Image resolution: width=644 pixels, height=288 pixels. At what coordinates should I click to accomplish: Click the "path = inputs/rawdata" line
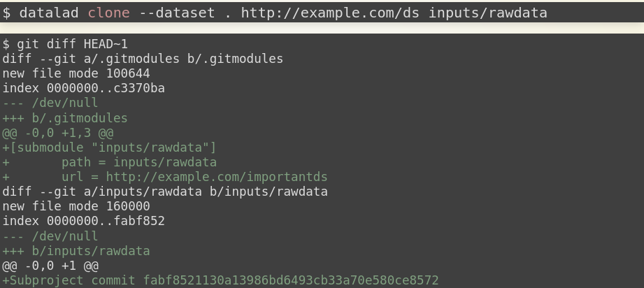[149, 162]
